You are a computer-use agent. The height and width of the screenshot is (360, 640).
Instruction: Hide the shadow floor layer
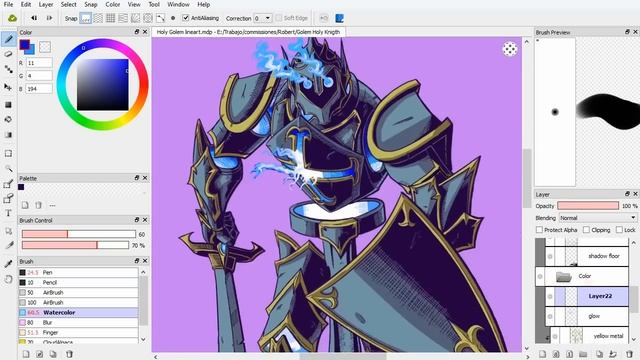click(x=550, y=256)
